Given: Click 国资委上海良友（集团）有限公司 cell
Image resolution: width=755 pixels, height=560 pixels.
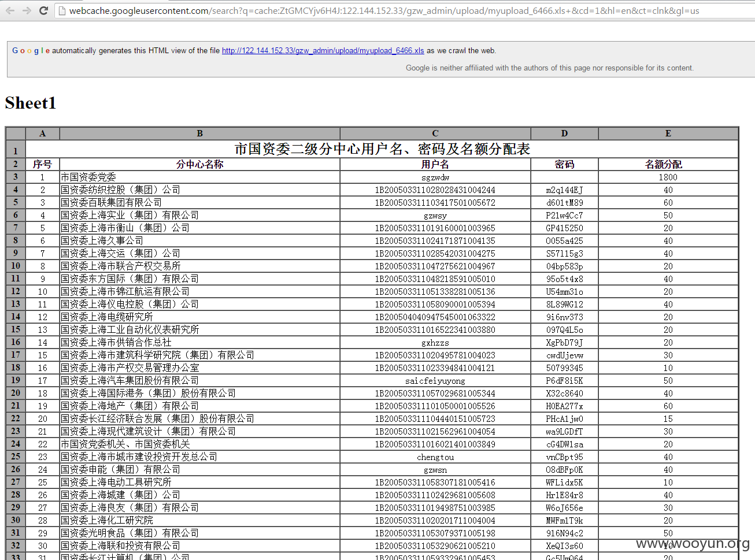Looking at the screenshot, I should (199, 507).
